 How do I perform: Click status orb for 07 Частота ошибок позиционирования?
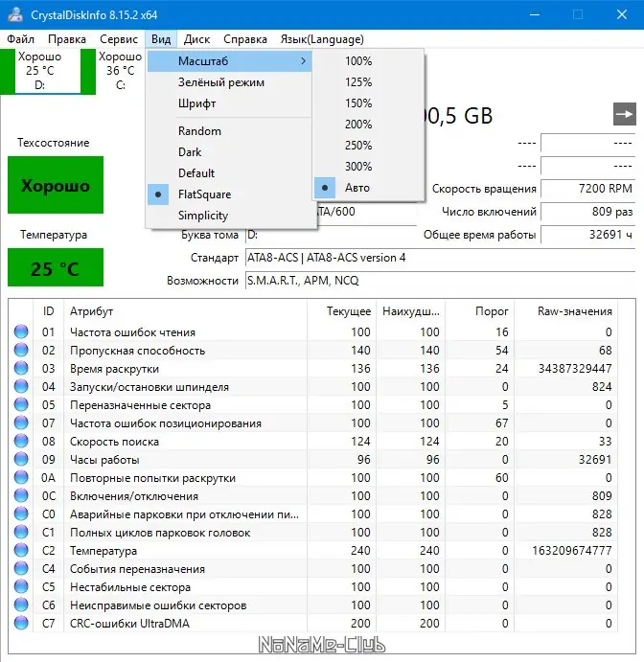[21, 422]
